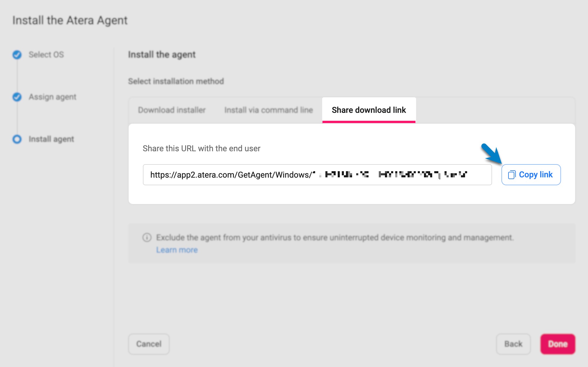Select the 'Select OS' step label
This screenshot has width=588, height=367.
46,55
